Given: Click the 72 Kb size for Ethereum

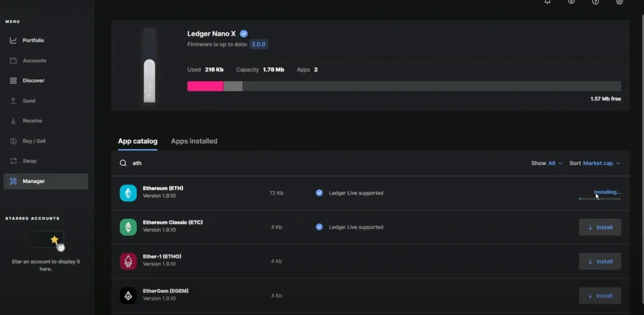Looking at the screenshot, I should click(x=277, y=193).
